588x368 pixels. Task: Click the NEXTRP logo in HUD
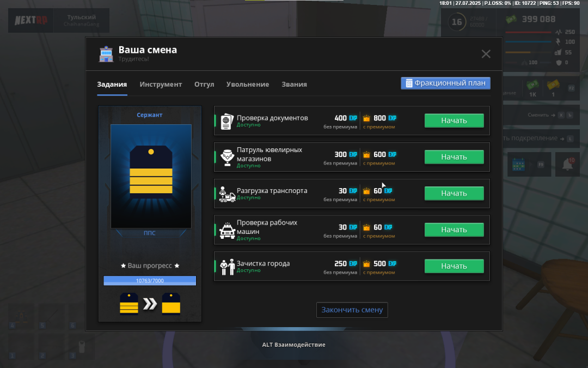(x=31, y=20)
